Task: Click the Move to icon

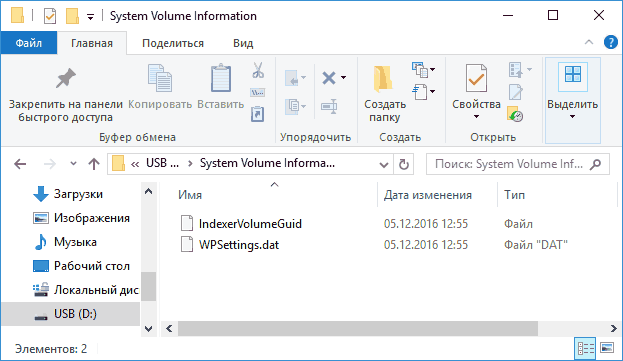Action: (292, 78)
